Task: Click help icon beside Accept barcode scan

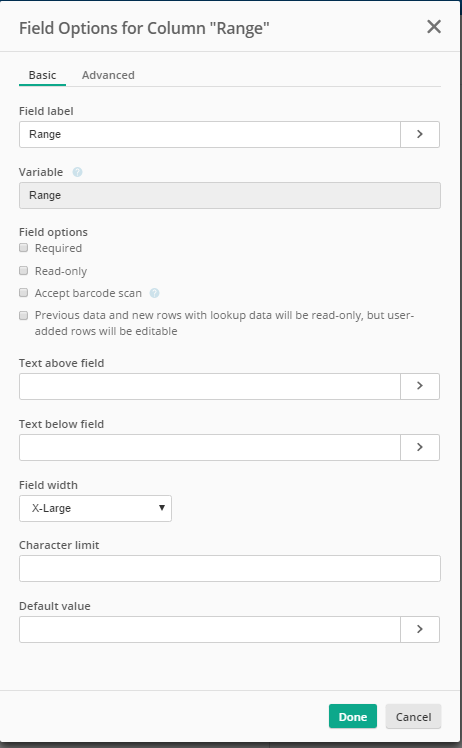Action: click(x=154, y=293)
